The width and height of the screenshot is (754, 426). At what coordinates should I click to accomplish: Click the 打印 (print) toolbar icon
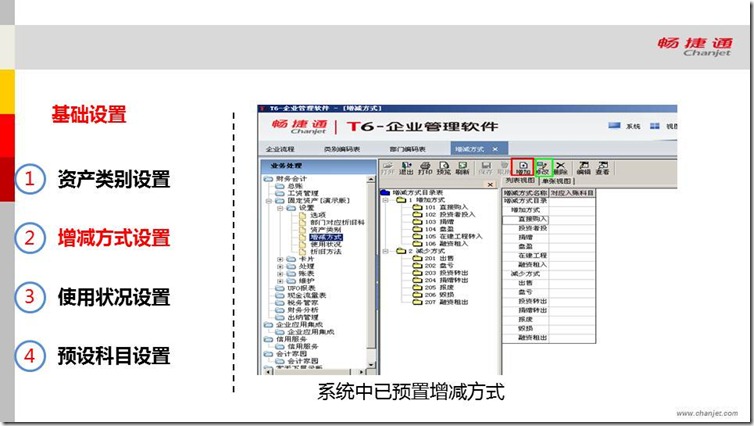coord(425,168)
